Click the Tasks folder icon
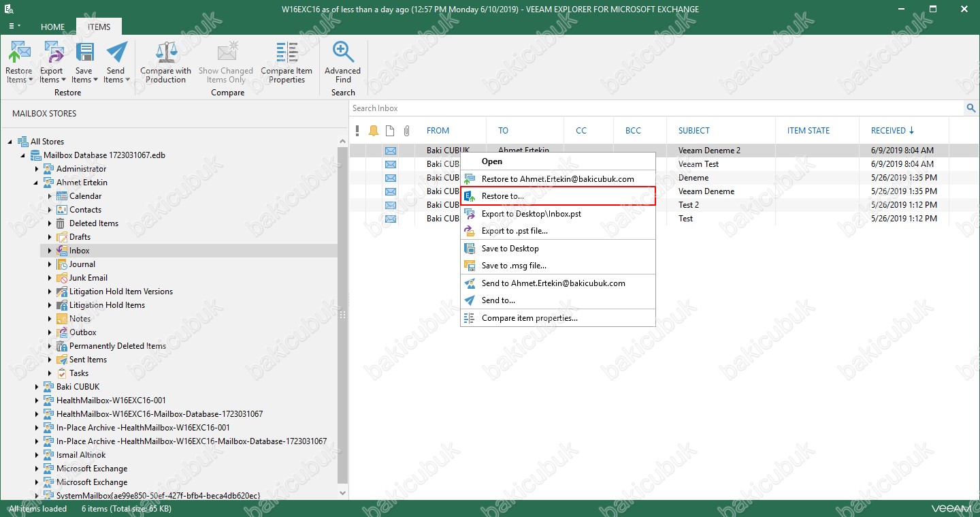This screenshot has height=517, width=980. pos(62,373)
